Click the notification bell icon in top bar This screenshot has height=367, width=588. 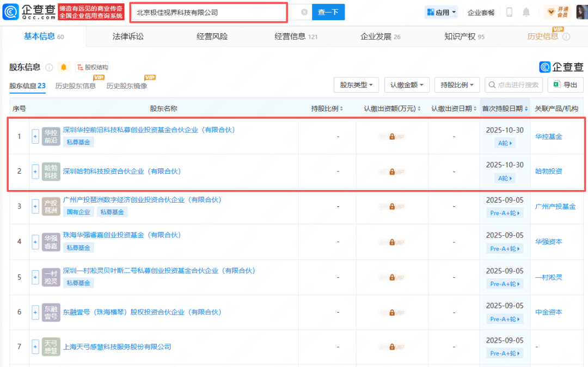click(526, 11)
